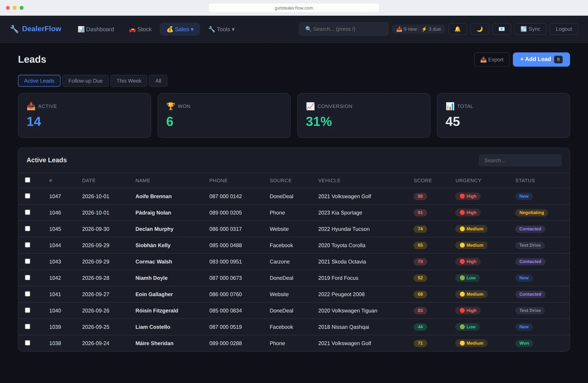Image resolution: width=588 pixels, height=383 pixels.
Task: Click the search magnifier icon in header
Action: (308, 29)
